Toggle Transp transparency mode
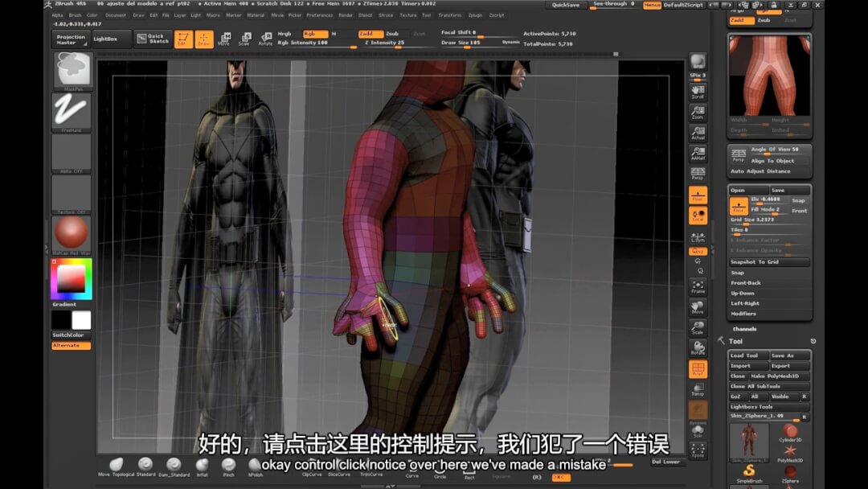The width and height of the screenshot is (868, 489). (698, 390)
